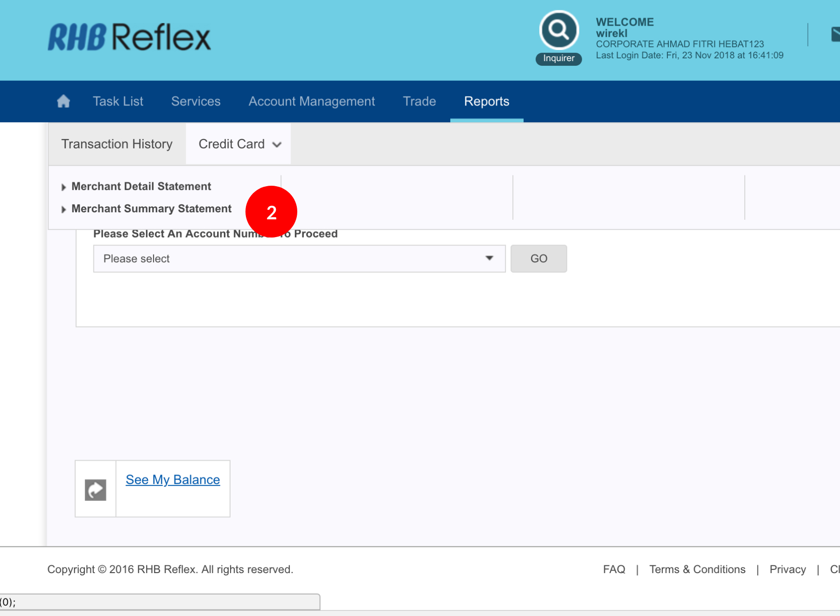840x616 pixels.
Task: Expand the Credit Card dropdown chevron
Action: (x=277, y=145)
